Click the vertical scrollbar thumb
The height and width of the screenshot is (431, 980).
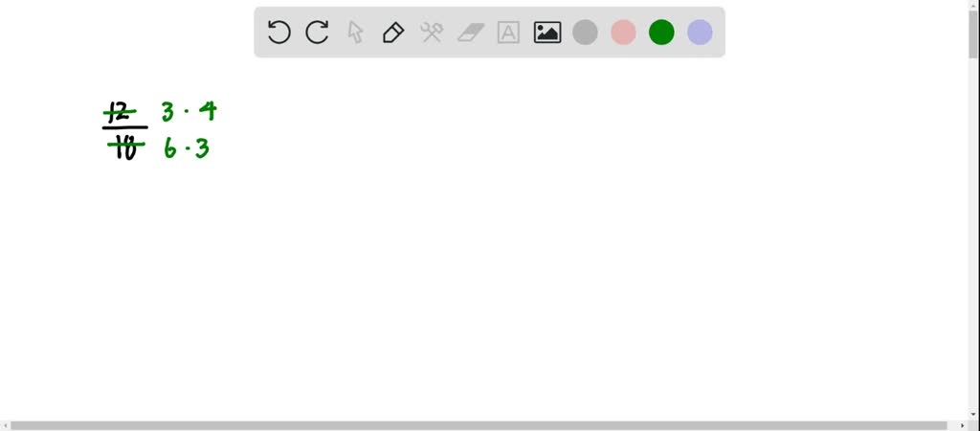[973, 34]
